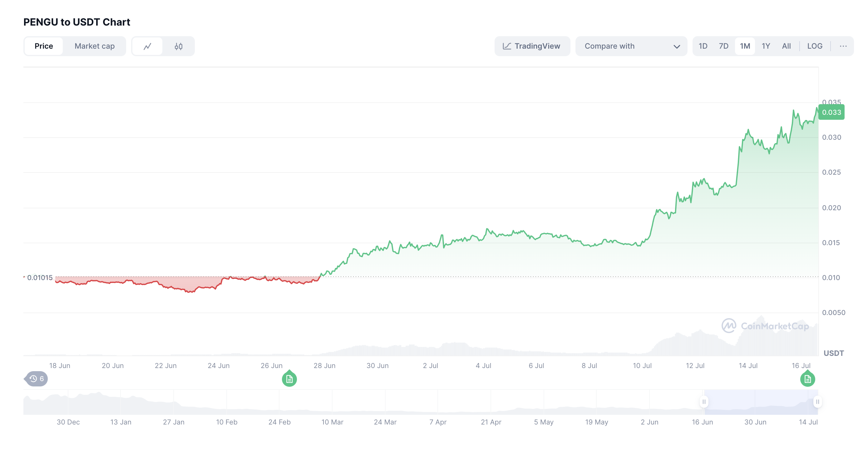Set chart range to 1M
Viewport: 868px width, 451px height.
coord(745,46)
